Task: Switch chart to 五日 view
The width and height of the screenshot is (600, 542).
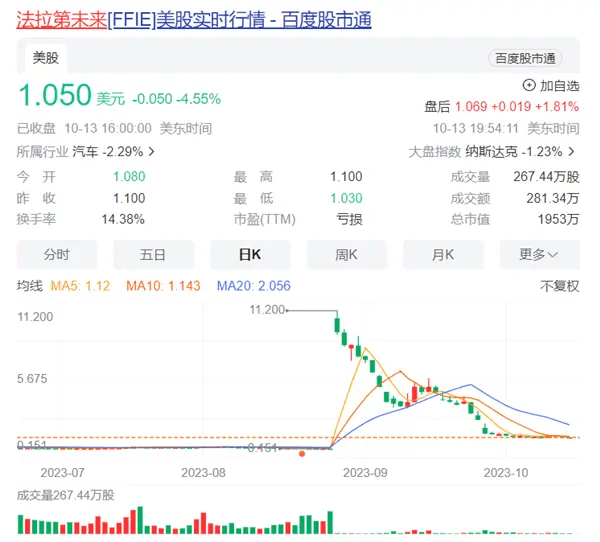Action: pos(153,255)
